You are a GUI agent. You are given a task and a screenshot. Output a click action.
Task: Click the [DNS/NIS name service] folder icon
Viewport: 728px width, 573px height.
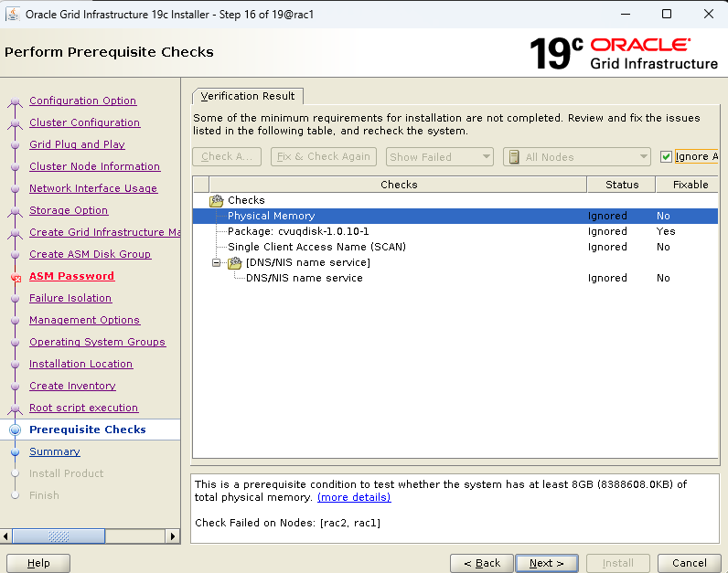click(235, 262)
